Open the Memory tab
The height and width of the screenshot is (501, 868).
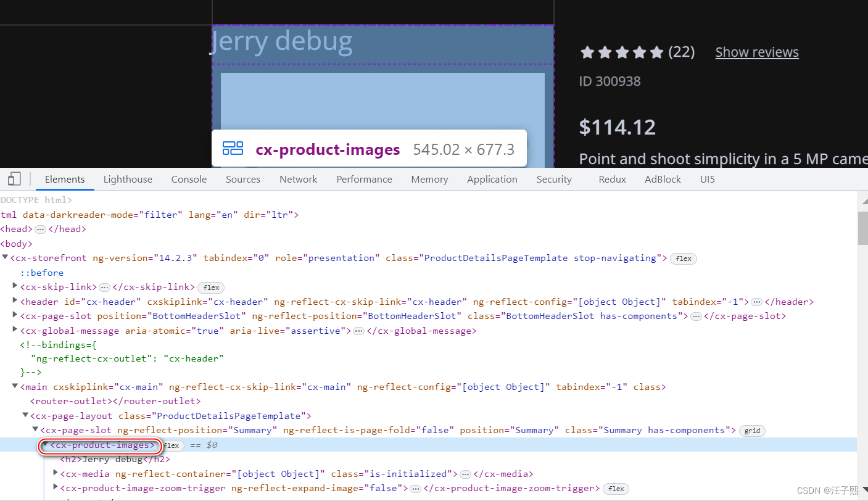point(429,180)
